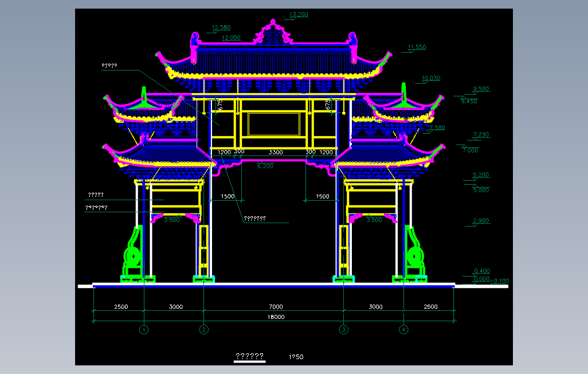Image resolution: width=588 pixels, height=374 pixels.
Task: Select the underlined drawing title beside the scale
Action: [249, 356]
